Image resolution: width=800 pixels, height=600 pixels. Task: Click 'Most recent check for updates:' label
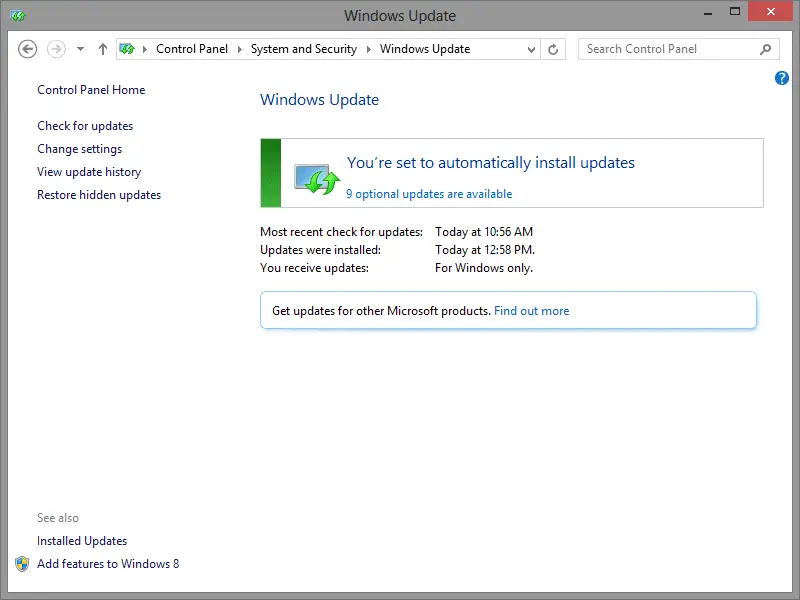pyautogui.click(x=341, y=232)
